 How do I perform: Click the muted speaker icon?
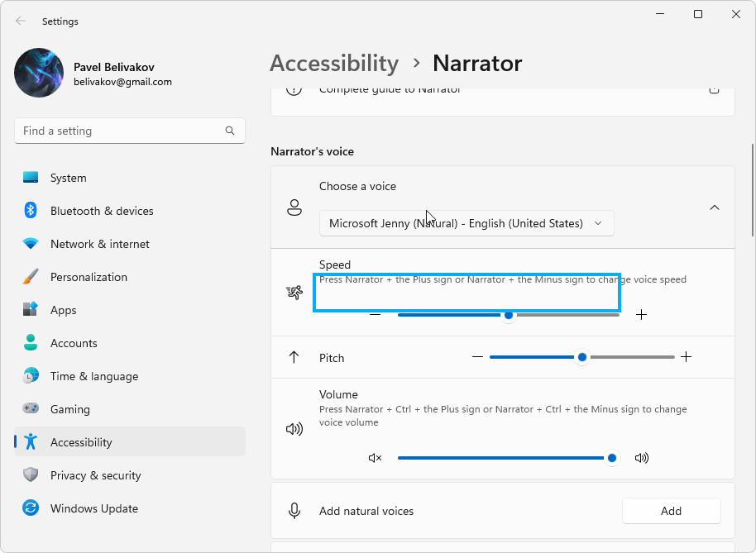coord(376,458)
